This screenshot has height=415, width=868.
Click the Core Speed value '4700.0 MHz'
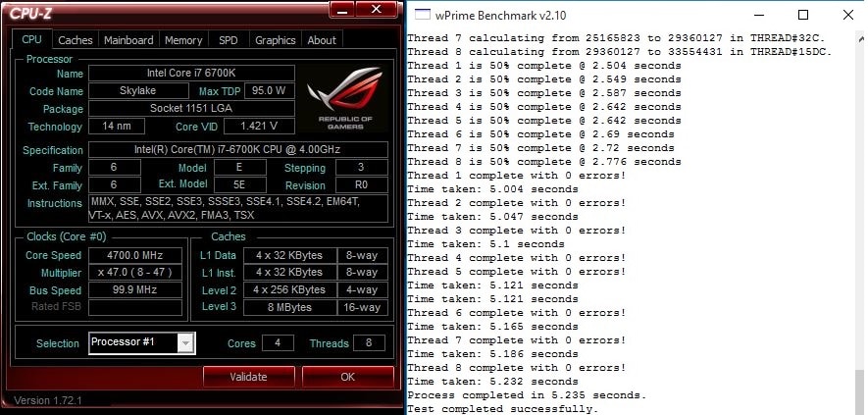[135, 255]
